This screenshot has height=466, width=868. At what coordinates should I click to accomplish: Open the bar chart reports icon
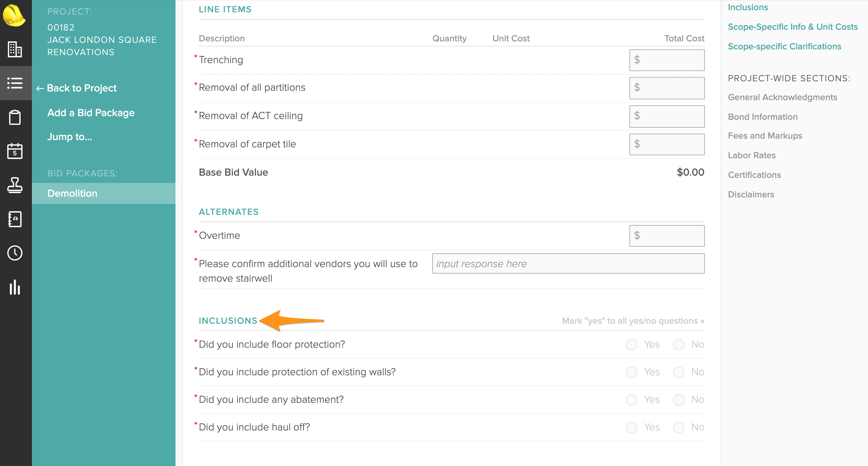coord(15,287)
